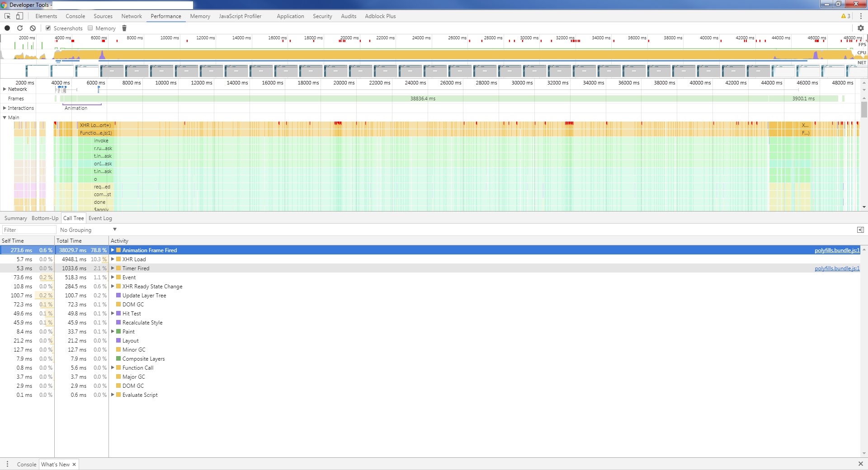This screenshot has height=470, width=868.
Task: Select the Animation interaction marker
Action: point(82,108)
